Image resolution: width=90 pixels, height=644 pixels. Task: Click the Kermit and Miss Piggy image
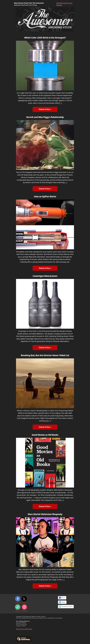point(45,145)
